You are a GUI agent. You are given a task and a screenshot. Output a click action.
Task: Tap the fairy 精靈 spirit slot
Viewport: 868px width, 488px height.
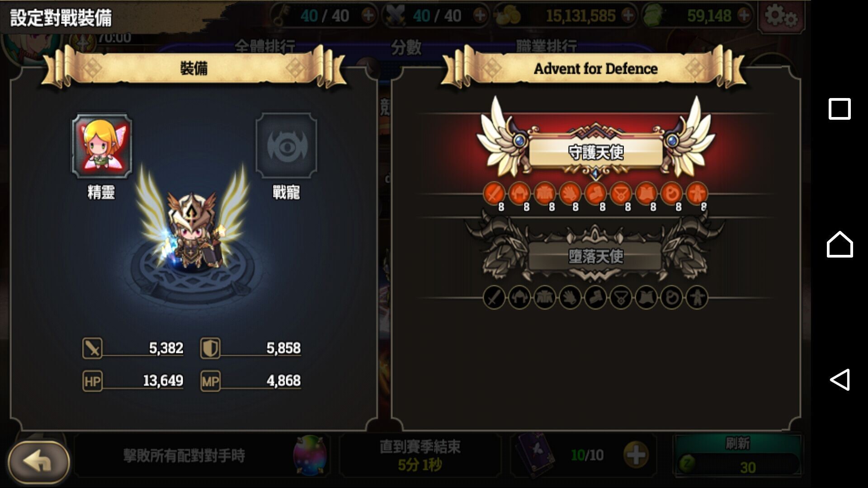[x=102, y=146]
